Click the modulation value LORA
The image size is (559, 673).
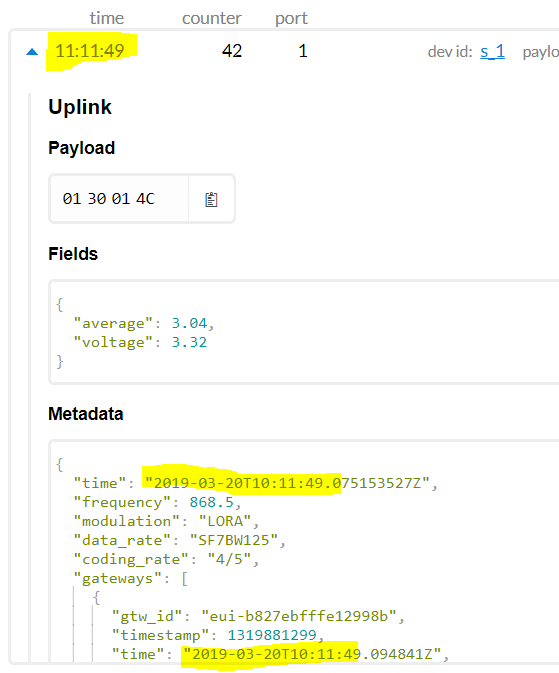225,521
